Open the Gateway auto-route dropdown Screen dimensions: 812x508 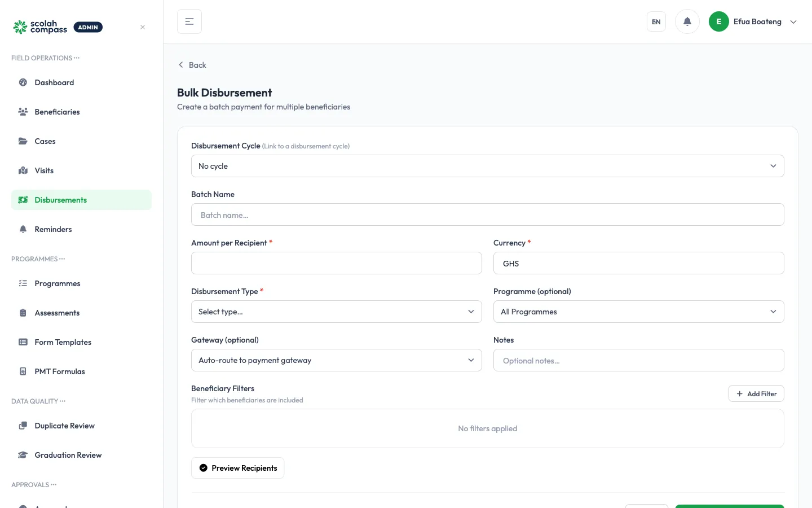(x=337, y=360)
